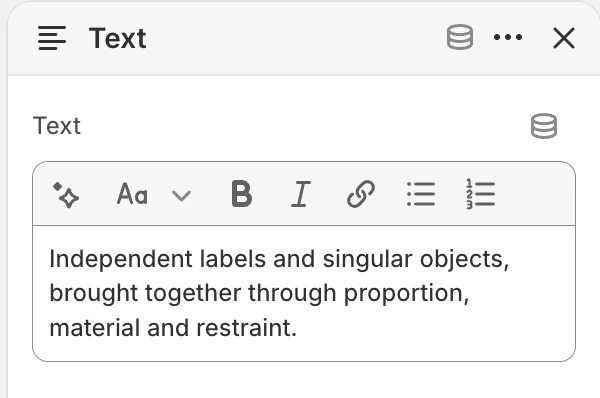
Task: Click inside the rich text content field
Action: tap(304, 293)
